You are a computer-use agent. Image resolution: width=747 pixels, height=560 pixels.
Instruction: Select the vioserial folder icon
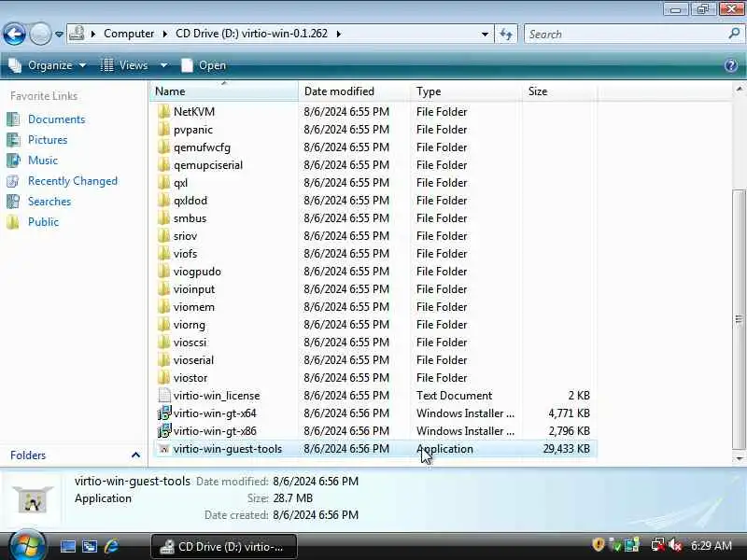pyautogui.click(x=163, y=360)
